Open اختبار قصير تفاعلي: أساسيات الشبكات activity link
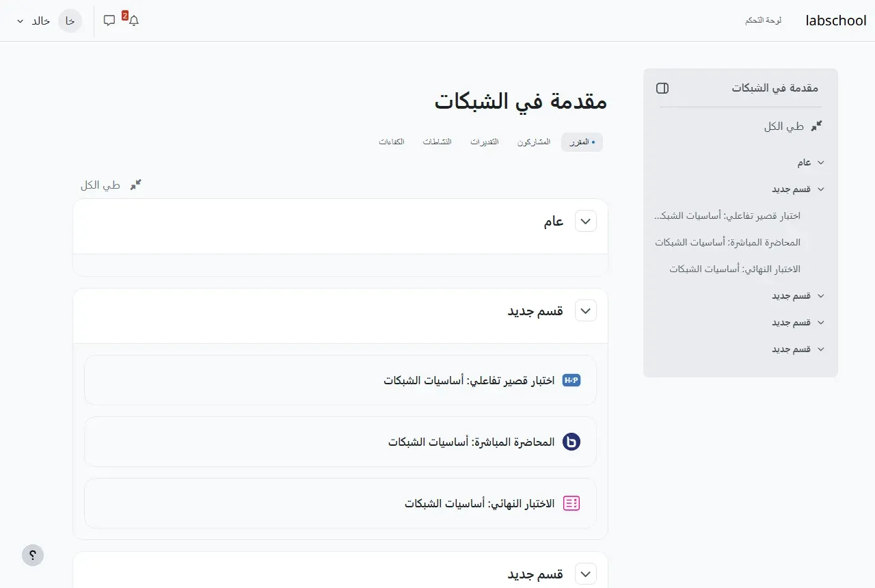Screen dimensions: 875x588 click(x=469, y=380)
